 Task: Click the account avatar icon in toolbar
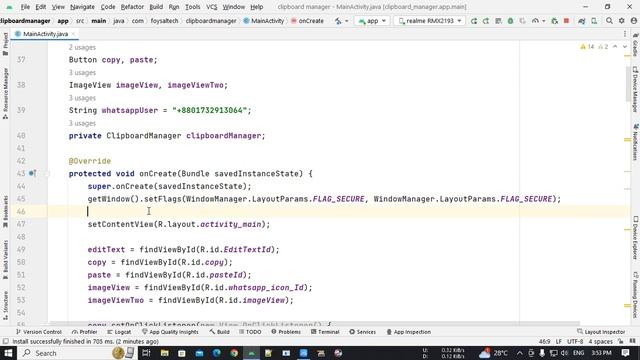(633, 21)
